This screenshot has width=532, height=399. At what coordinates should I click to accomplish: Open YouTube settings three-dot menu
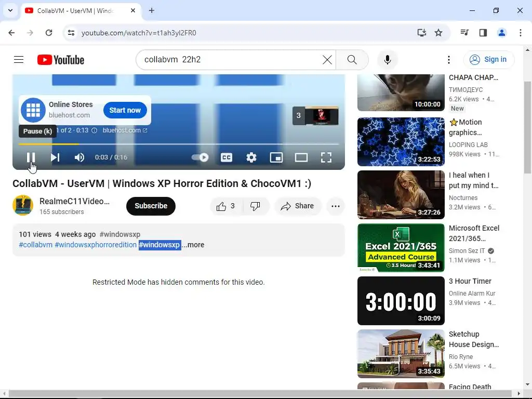pyautogui.click(x=448, y=60)
